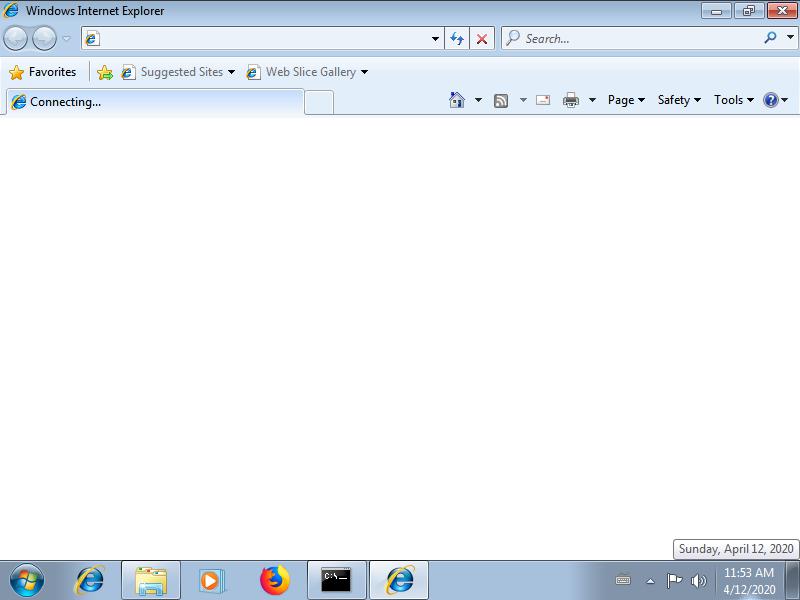
Task: Click the Favorites button
Action: tap(43, 72)
